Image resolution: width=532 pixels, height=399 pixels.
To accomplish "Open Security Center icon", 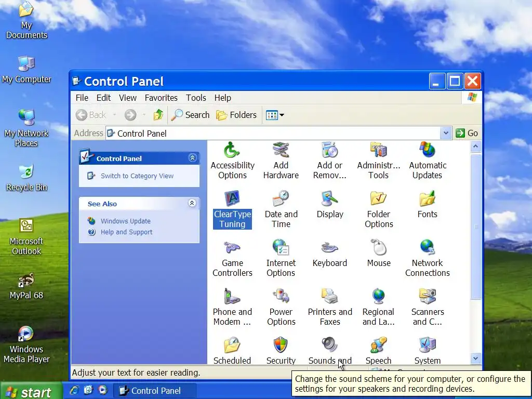I will pos(281,351).
